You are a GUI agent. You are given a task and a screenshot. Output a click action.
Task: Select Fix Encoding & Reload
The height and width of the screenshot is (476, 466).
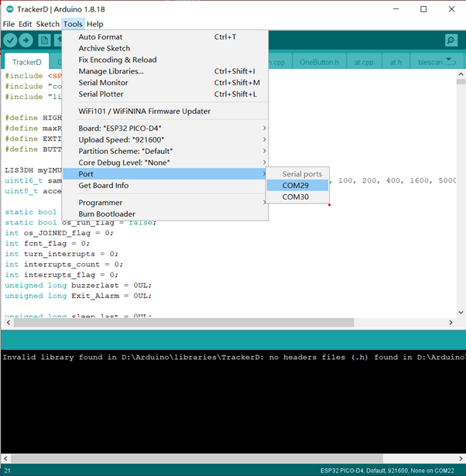coord(165,60)
